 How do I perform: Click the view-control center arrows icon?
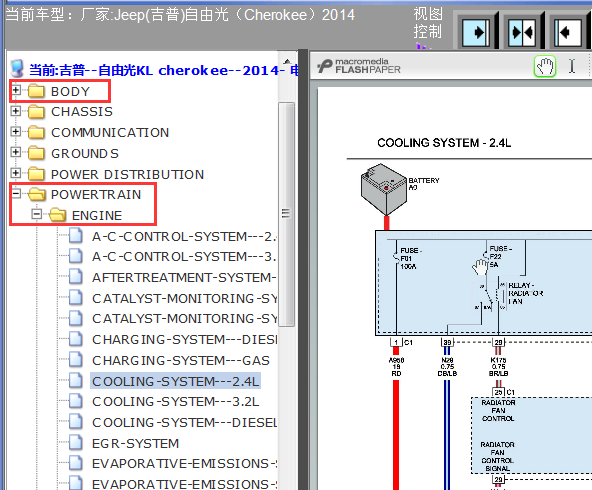(x=522, y=32)
